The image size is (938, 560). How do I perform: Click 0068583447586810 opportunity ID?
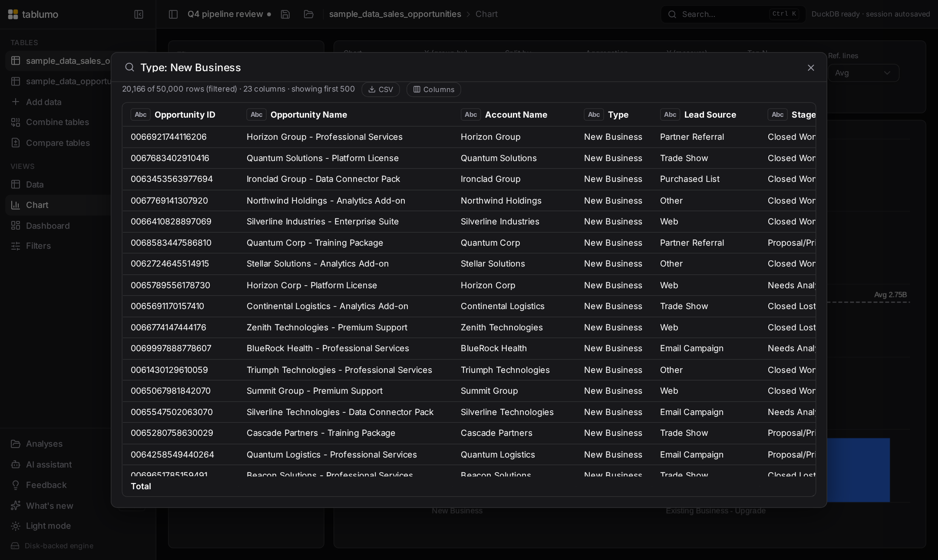171,243
